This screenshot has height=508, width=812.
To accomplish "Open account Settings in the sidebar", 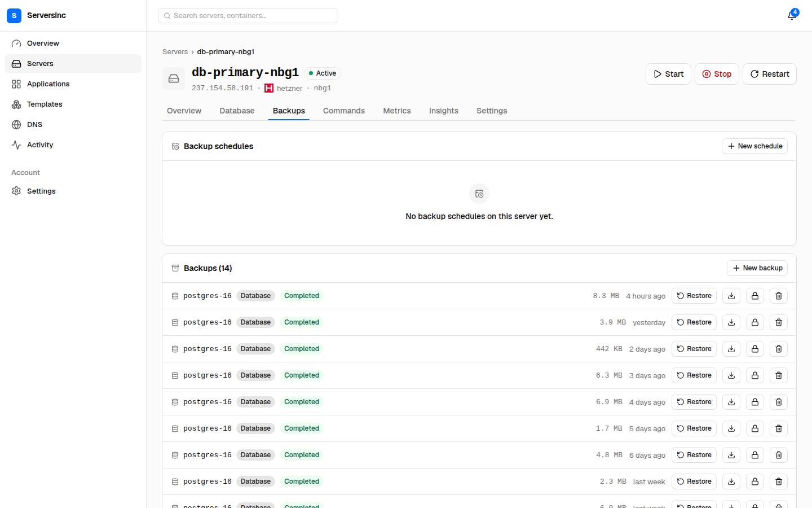I will click(73, 191).
